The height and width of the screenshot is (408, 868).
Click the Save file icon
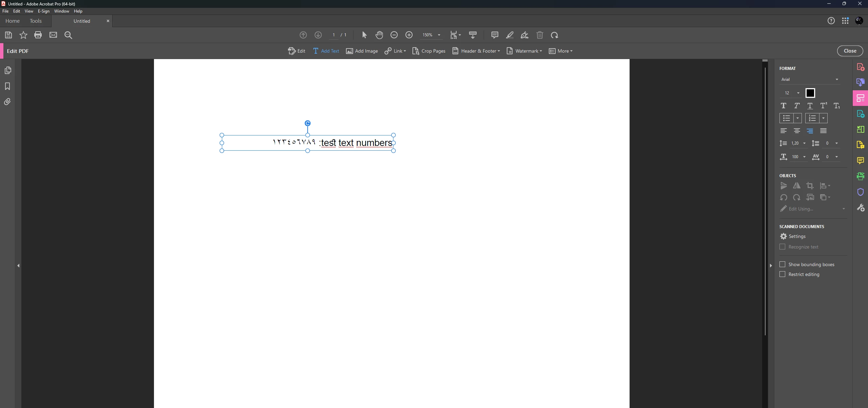point(8,35)
